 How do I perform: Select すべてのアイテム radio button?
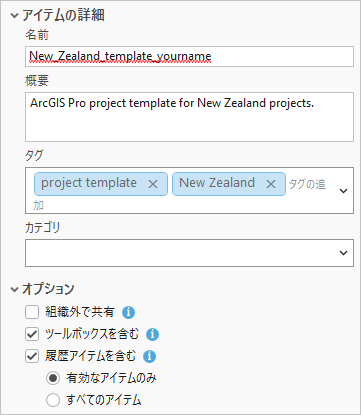pos(53,400)
